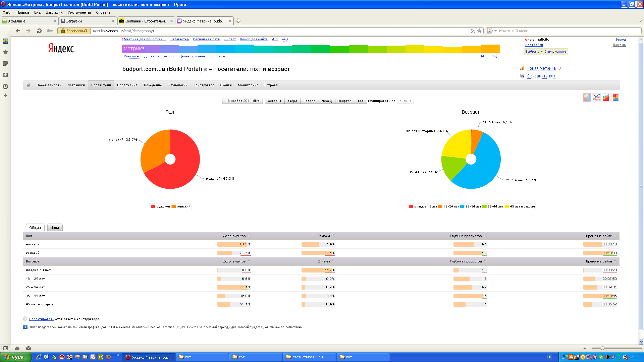This screenshot has height=362, width=644.
Task: Open the date picker 18 ноября 2014
Action: click(242, 101)
